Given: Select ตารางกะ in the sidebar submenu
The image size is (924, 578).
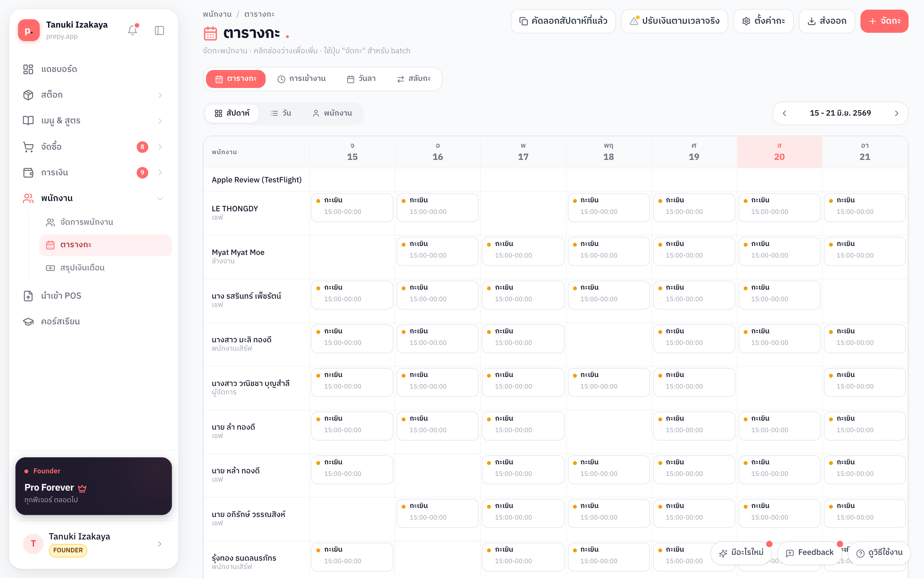Looking at the screenshot, I should click(105, 245).
